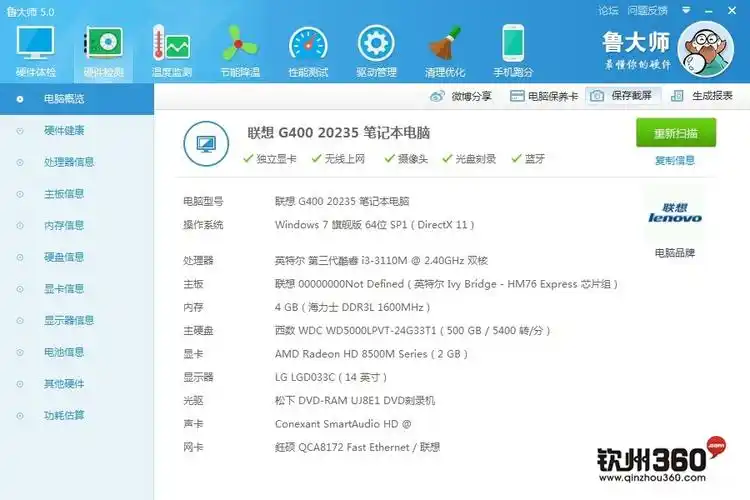Screen dimensions: 750x500
Task: Click the 微博分享 weibo icon
Action: point(437,96)
